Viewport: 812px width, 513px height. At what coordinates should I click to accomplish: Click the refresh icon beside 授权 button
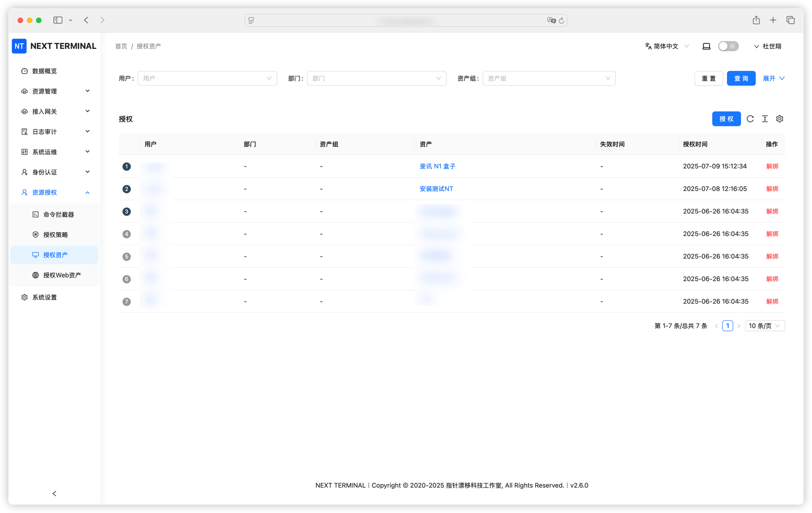coord(750,119)
